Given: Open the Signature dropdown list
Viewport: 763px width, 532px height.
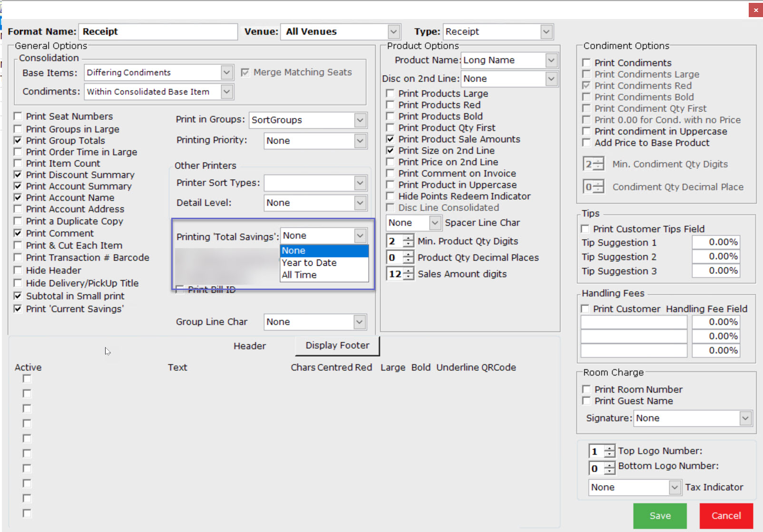Looking at the screenshot, I should [745, 418].
